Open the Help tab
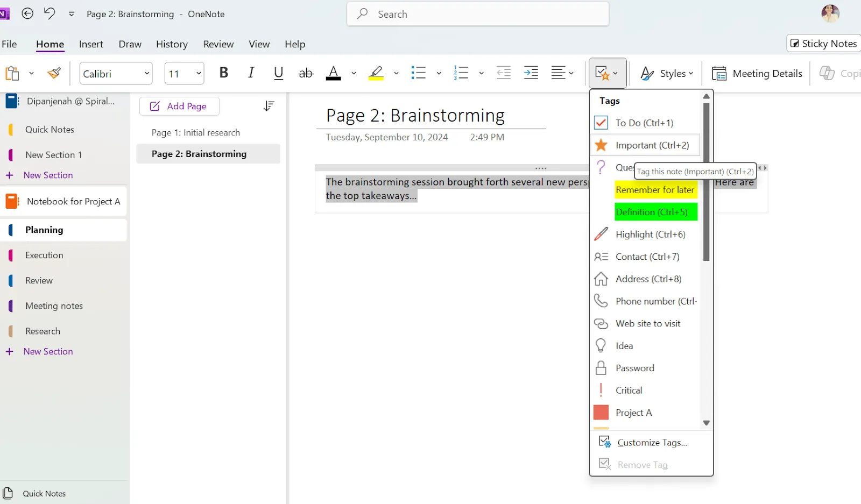861x504 pixels. click(295, 44)
